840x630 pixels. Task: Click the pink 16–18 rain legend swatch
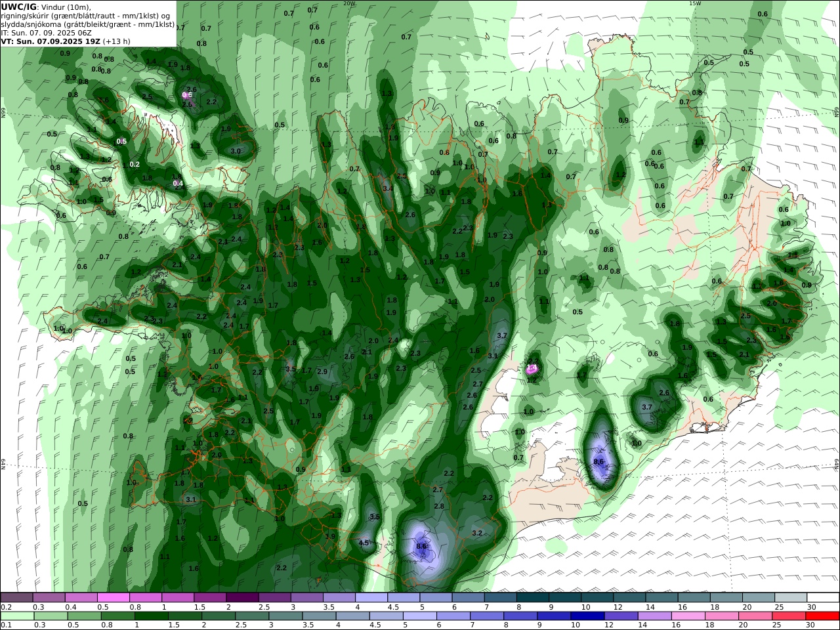point(688,616)
